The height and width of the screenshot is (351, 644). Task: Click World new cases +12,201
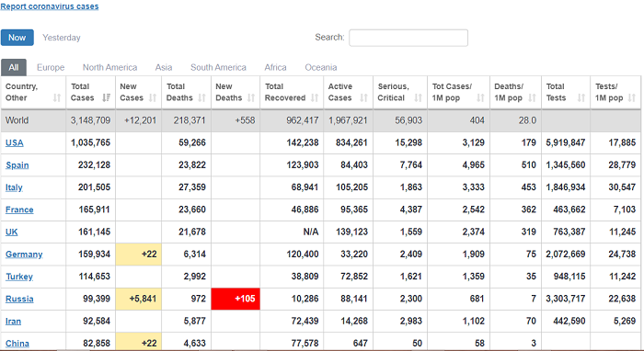(x=140, y=120)
